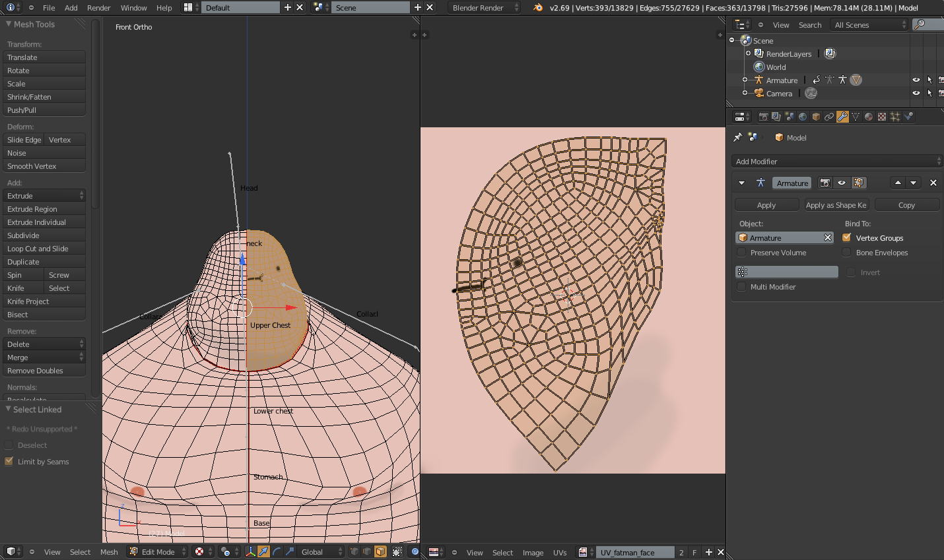Clear the Armature object field with X
Viewport: 944px width, 560px height.
(828, 237)
